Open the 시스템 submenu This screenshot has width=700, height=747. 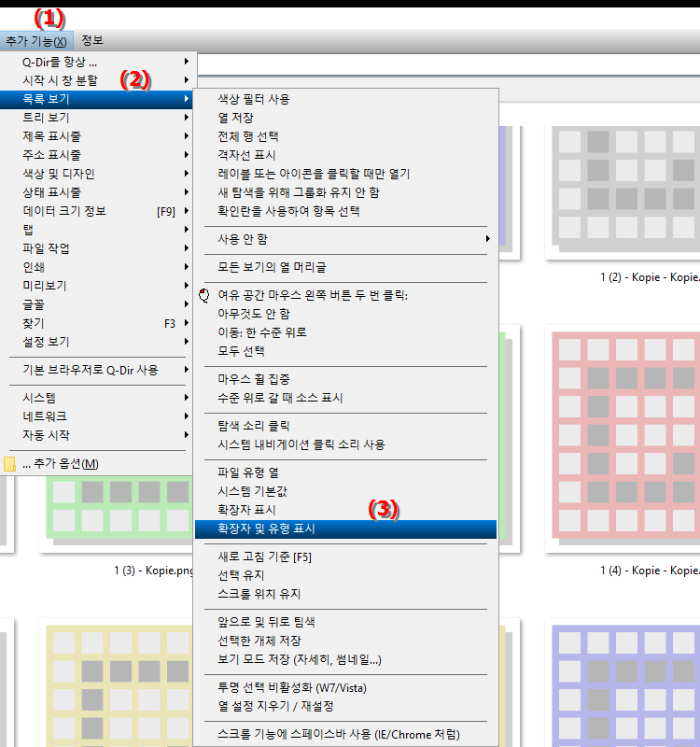click(97, 398)
